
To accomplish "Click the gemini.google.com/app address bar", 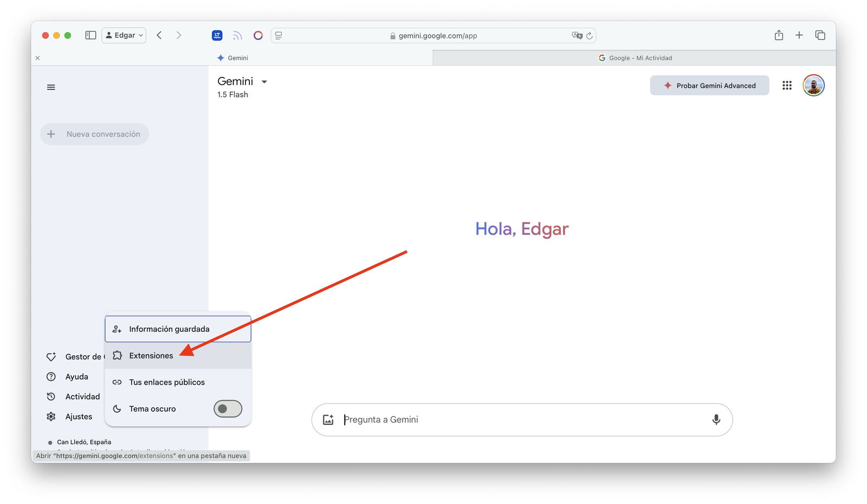I will pyautogui.click(x=433, y=35).
